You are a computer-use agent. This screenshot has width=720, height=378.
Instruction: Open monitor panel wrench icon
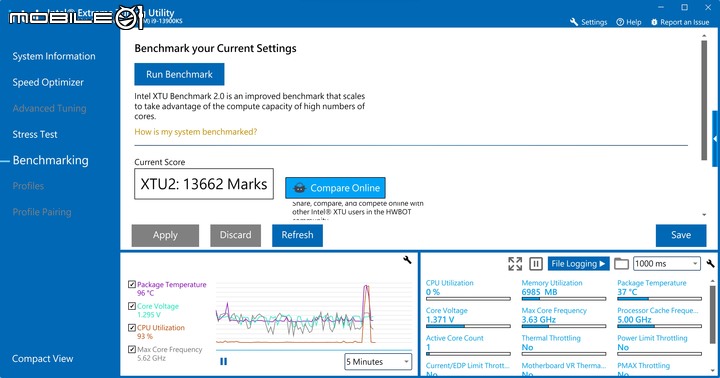(710, 264)
